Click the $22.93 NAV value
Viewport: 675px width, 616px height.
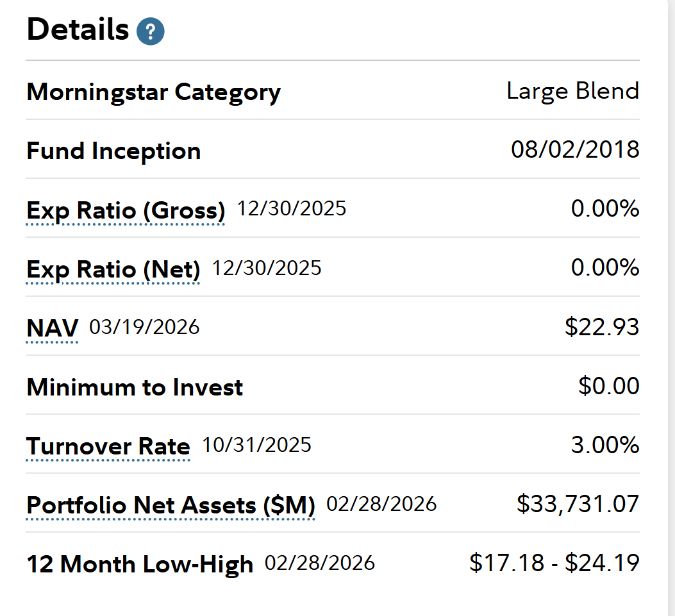coord(602,327)
